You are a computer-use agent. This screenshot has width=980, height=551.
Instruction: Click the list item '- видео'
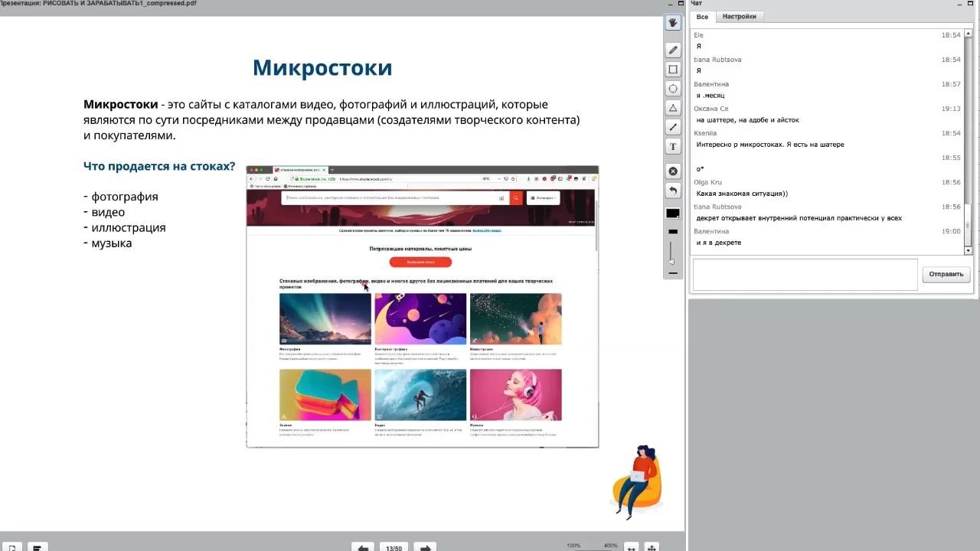pos(104,212)
